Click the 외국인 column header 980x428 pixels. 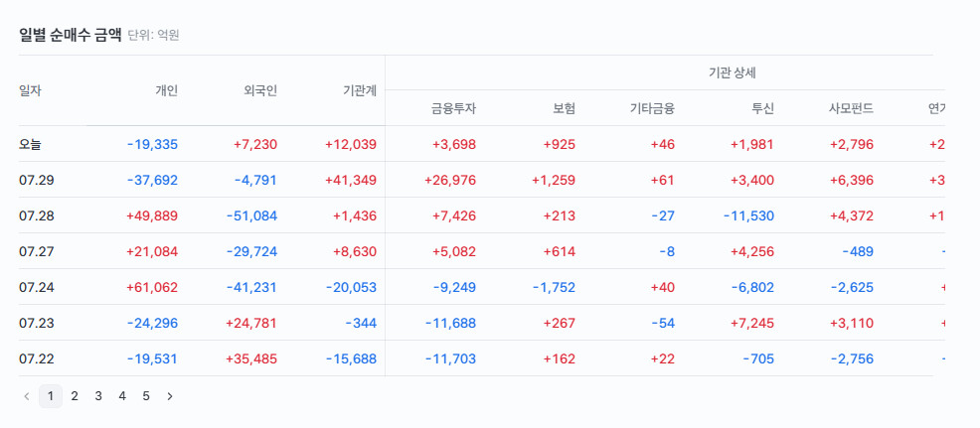click(260, 90)
